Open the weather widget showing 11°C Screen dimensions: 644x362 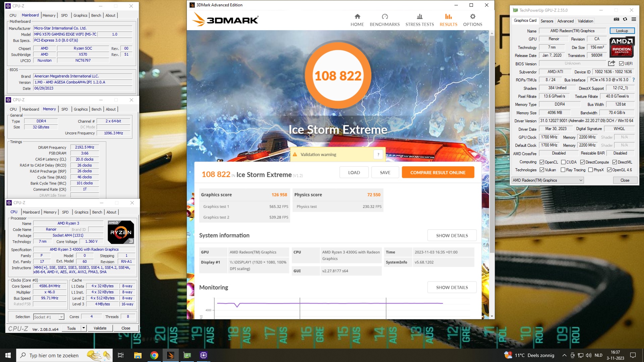[529, 355]
